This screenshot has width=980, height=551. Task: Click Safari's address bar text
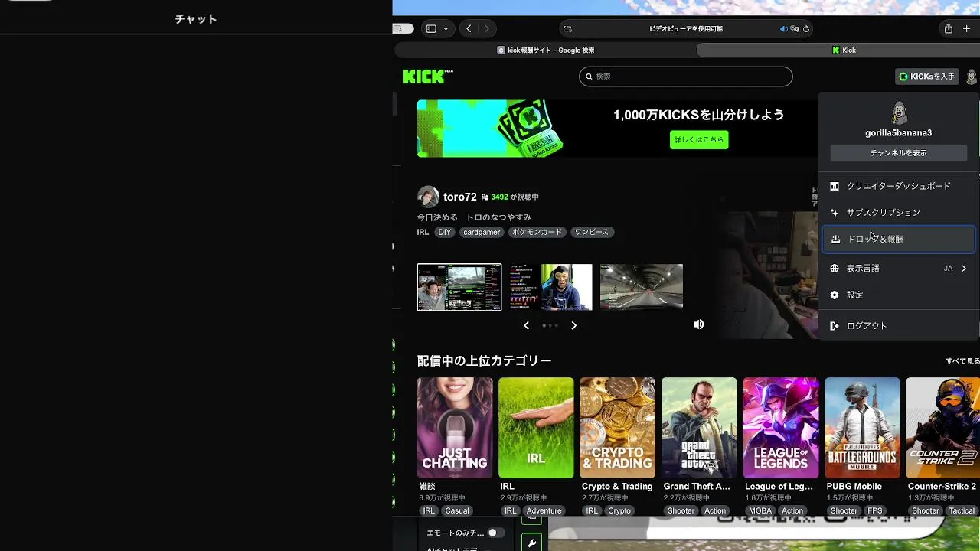[686, 29]
